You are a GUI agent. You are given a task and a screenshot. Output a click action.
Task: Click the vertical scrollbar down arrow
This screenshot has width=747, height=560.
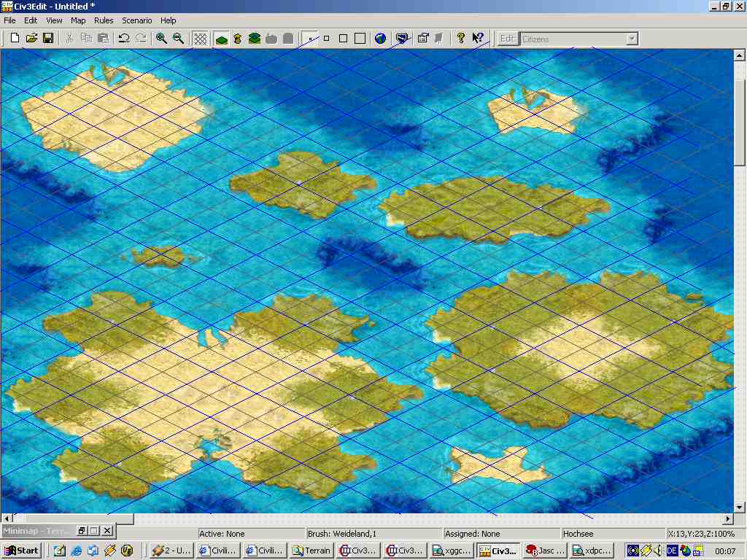(739, 507)
